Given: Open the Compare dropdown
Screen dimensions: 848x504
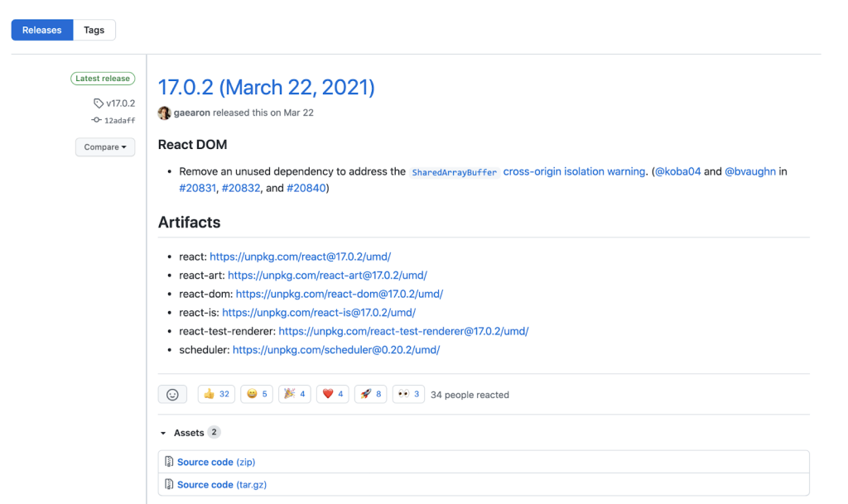Looking at the screenshot, I should 105,147.
